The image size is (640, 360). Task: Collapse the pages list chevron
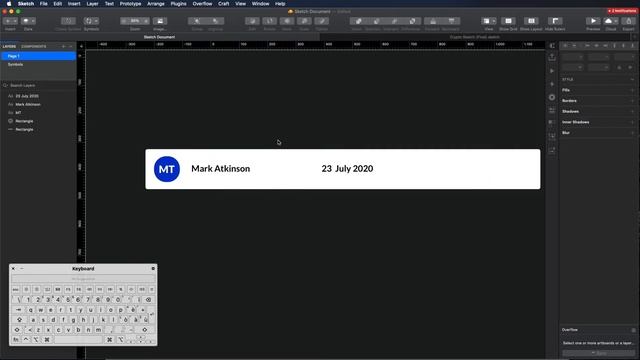point(71,47)
